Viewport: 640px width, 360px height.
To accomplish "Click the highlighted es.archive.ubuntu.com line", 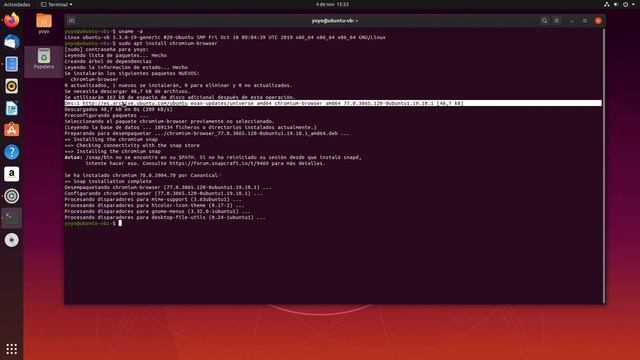I will tap(333, 103).
